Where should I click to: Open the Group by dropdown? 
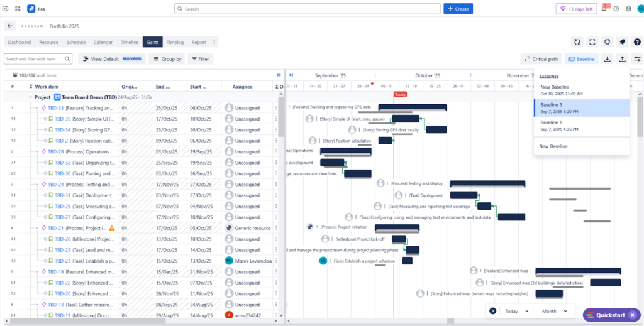pyautogui.click(x=167, y=59)
